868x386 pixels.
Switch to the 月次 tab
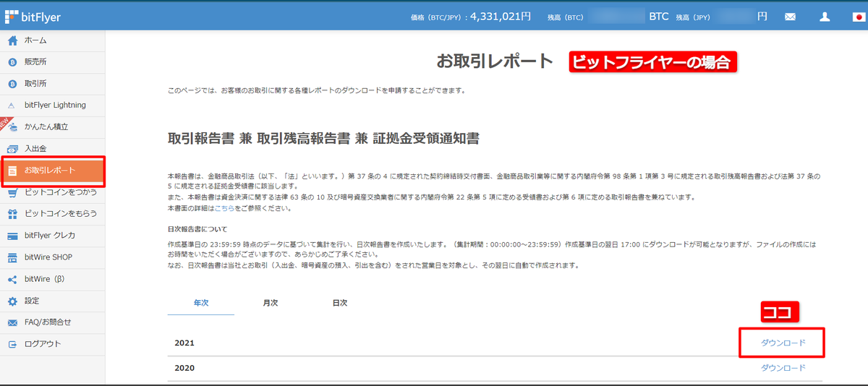271,303
